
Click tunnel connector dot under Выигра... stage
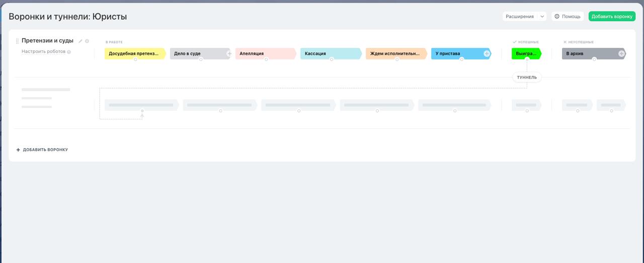click(527, 59)
